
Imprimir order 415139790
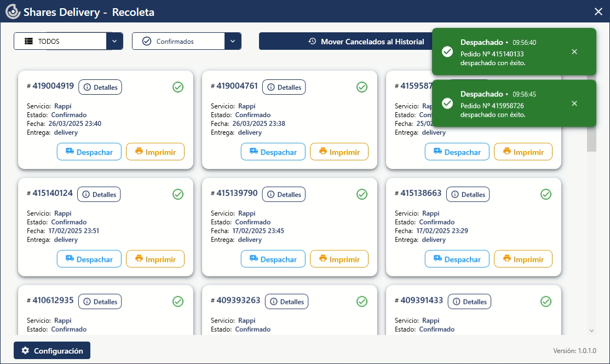339,259
